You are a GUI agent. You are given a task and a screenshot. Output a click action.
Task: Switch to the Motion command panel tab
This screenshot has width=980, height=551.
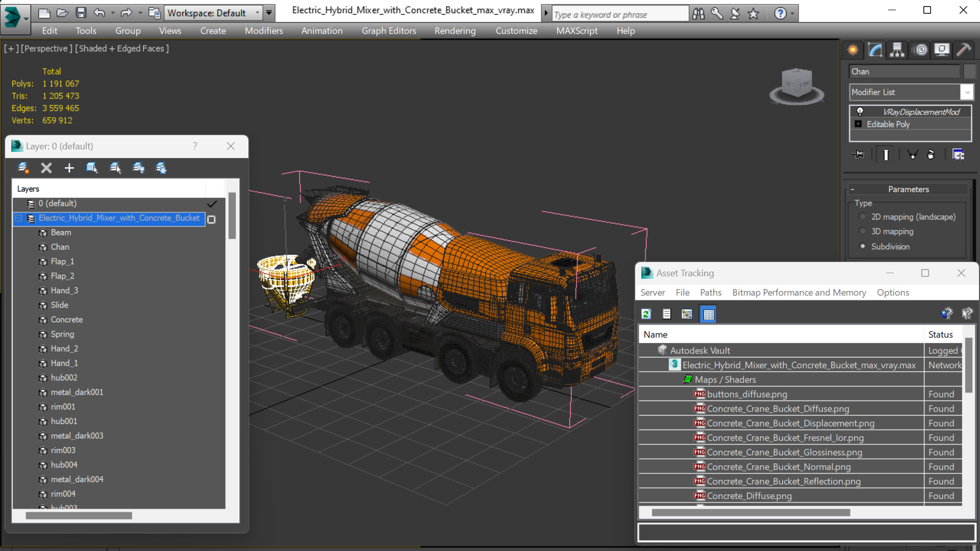(x=921, y=49)
